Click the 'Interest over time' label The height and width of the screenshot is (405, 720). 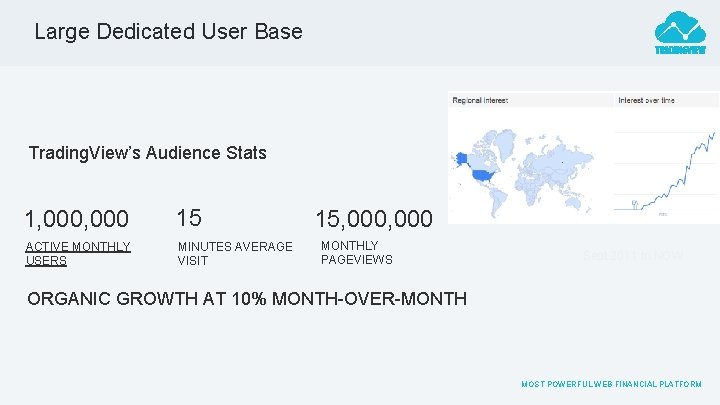pos(646,100)
